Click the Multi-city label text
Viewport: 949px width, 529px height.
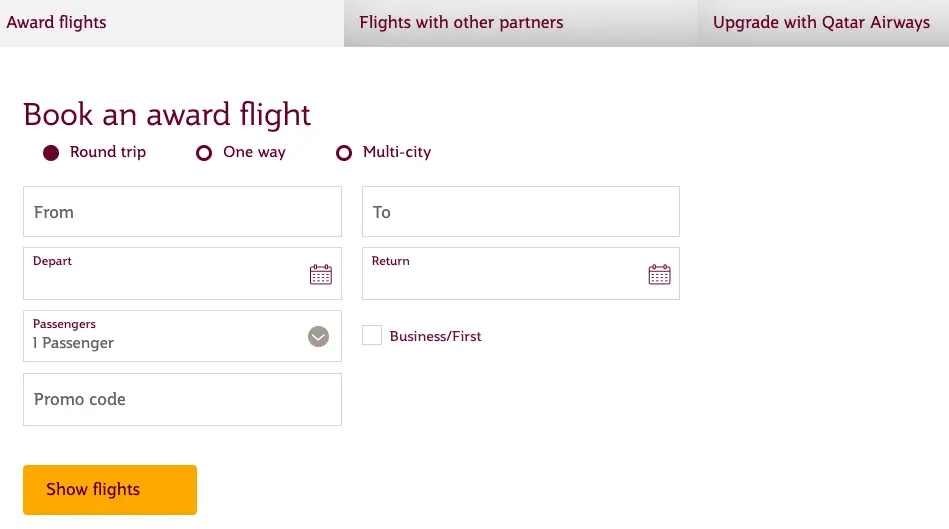click(397, 152)
